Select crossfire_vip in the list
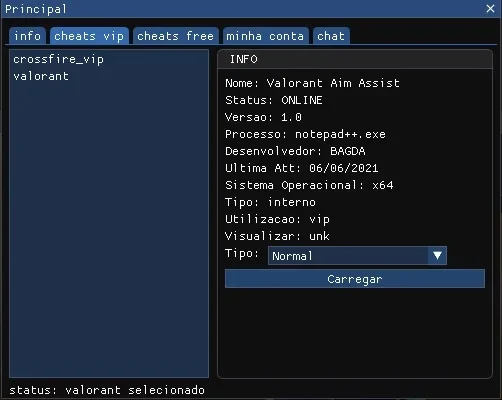Viewport: 502px width, 400px height. (x=59, y=59)
